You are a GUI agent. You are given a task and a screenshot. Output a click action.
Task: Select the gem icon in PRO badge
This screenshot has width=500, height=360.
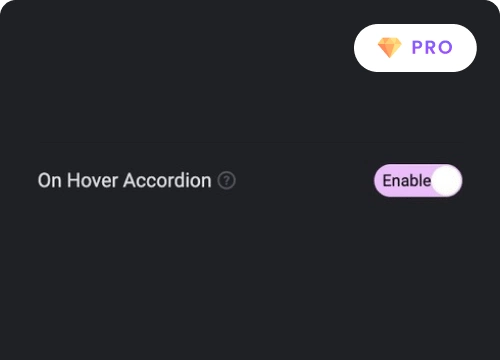coord(389,48)
